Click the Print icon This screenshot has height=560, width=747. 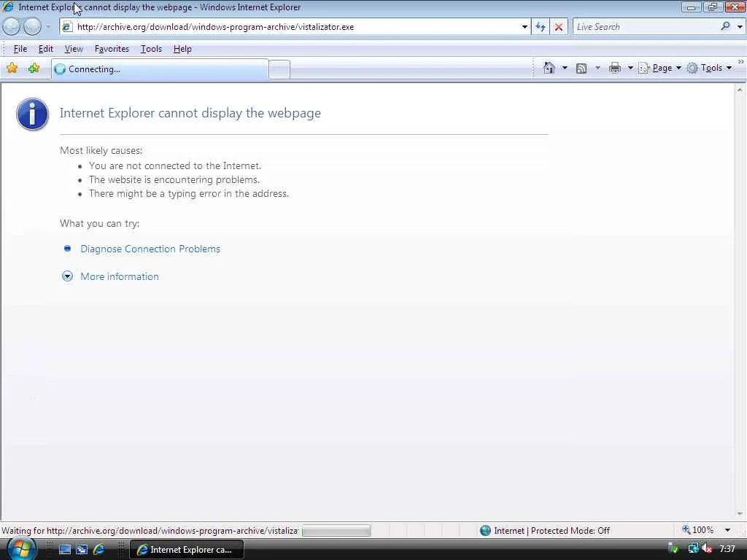click(614, 68)
